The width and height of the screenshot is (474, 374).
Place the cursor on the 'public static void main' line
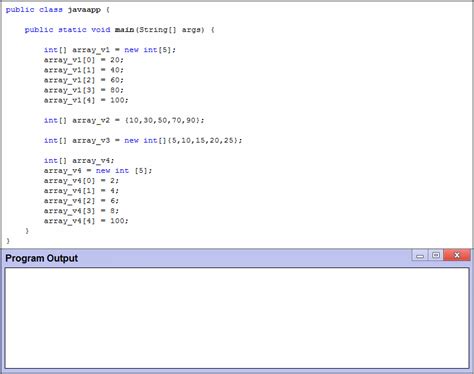tap(119, 30)
